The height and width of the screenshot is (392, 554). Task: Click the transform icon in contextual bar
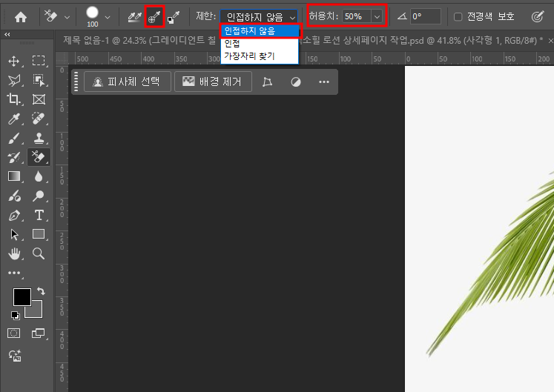point(267,82)
